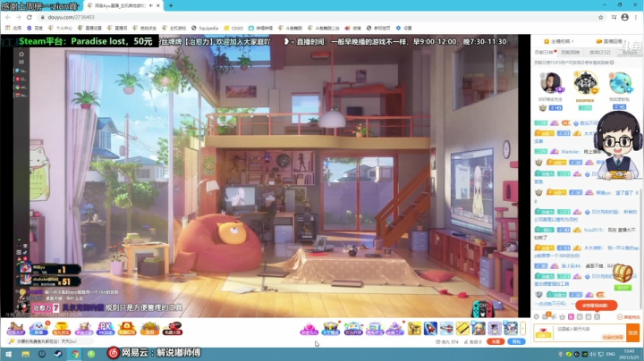View the third-ranked contributor avatar
644x361 pixels.
[x=620, y=83]
